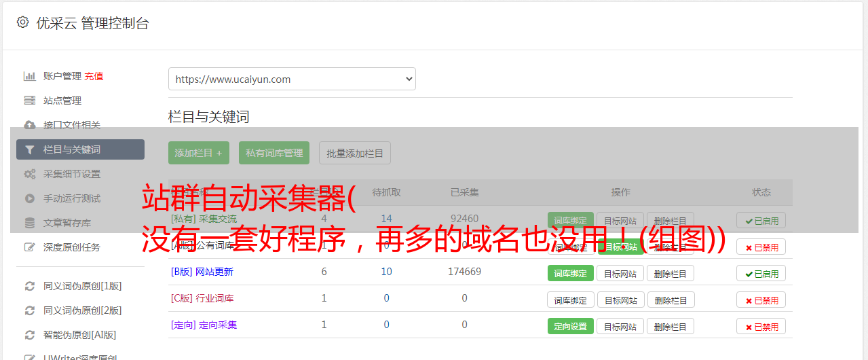Click the 批量添加栏目 button

[x=355, y=153]
